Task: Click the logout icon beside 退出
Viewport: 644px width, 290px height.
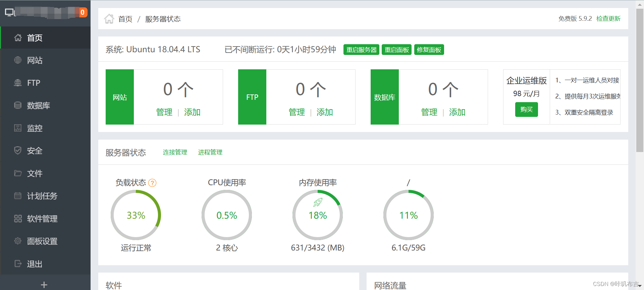Action: pyautogui.click(x=18, y=264)
